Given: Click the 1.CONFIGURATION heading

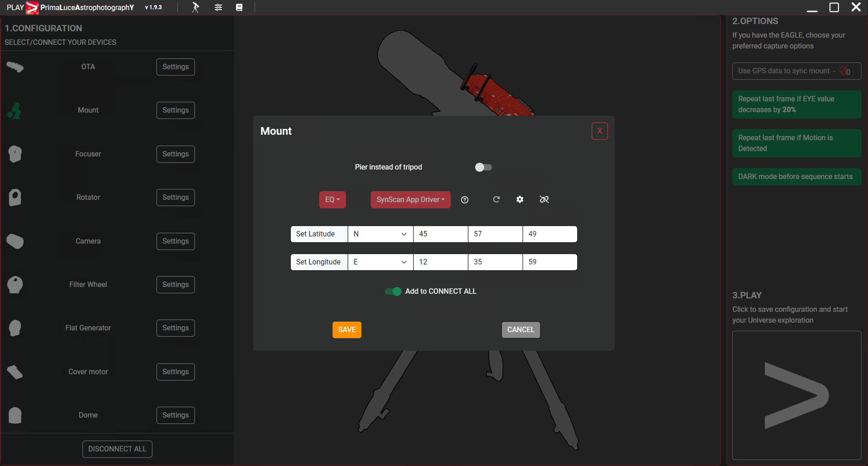Looking at the screenshot, I should 43,28.
